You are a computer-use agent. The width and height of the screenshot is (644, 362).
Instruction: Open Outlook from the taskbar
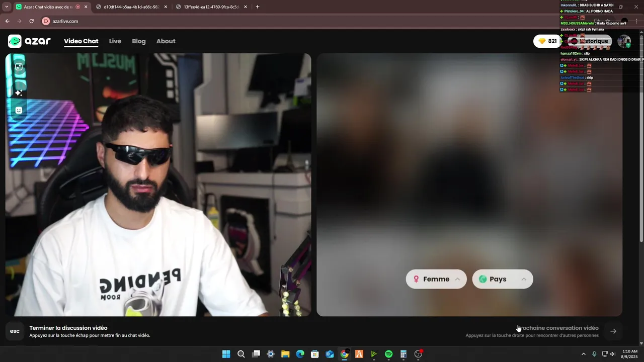click(330, 354)
